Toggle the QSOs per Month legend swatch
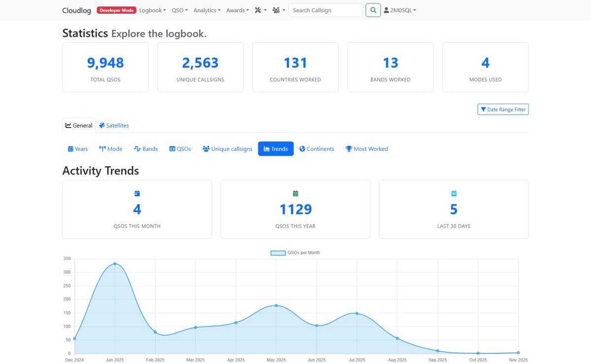This screenshot has height=364, width=591. pyautogui.click(x=277, y=252)
